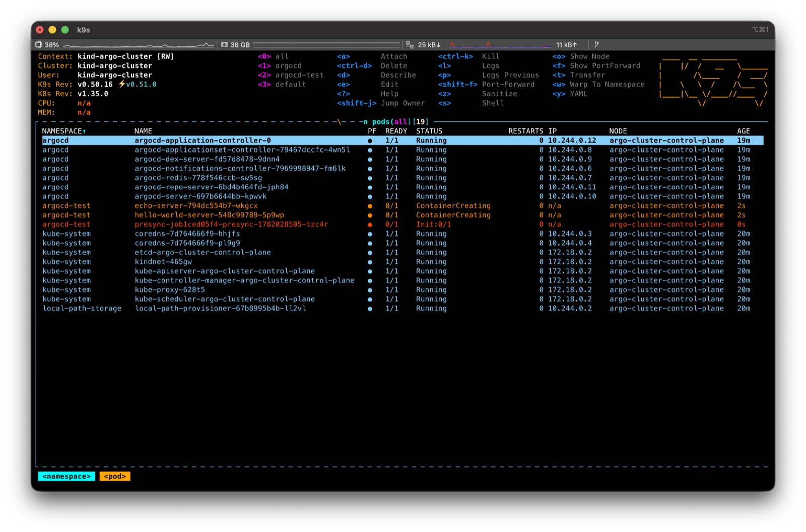Click the <s> Shell command hint
Viewport: 806px width, 532px height.
tap(471, 103)
